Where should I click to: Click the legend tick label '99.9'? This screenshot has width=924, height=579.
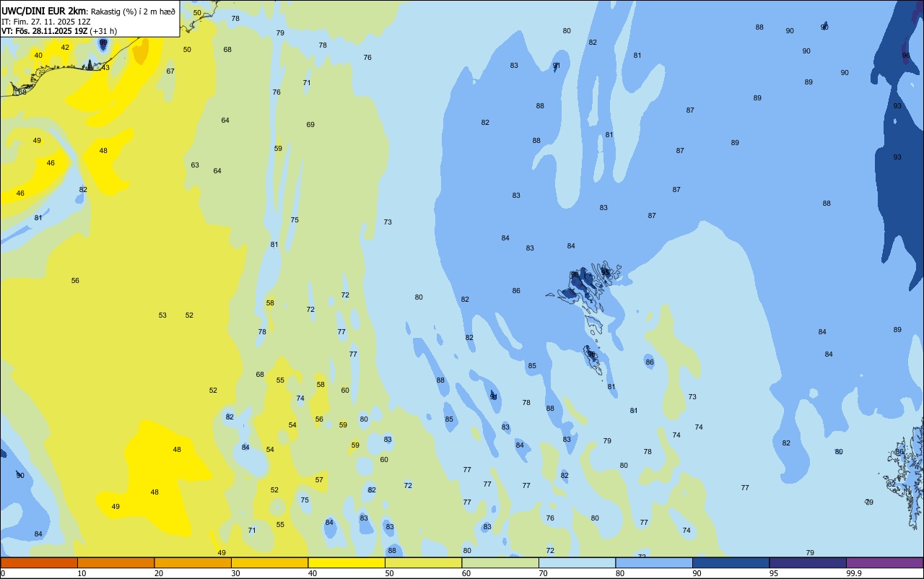[x=854, y=573]
